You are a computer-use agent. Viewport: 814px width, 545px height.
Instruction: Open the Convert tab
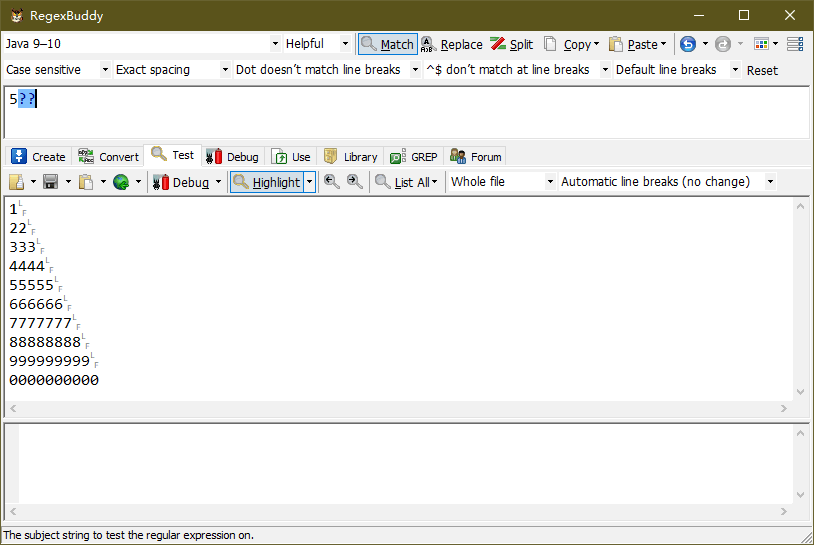108,156
